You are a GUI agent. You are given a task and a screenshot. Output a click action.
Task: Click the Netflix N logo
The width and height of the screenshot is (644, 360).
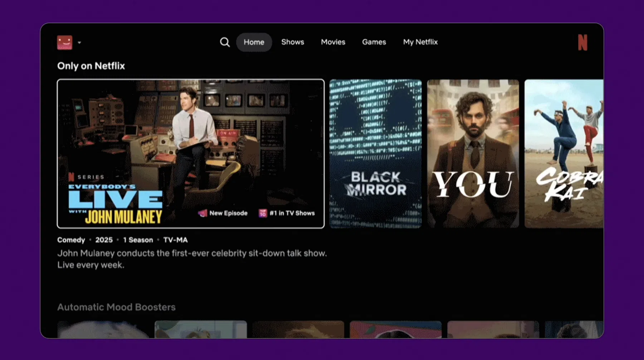582,43
